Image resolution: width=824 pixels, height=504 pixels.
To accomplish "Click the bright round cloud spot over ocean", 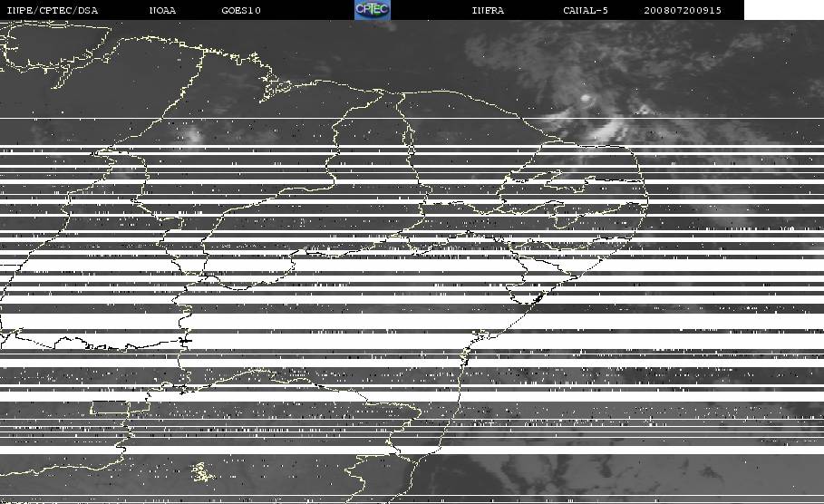I will pyautogui.click(x=586, y=98).
